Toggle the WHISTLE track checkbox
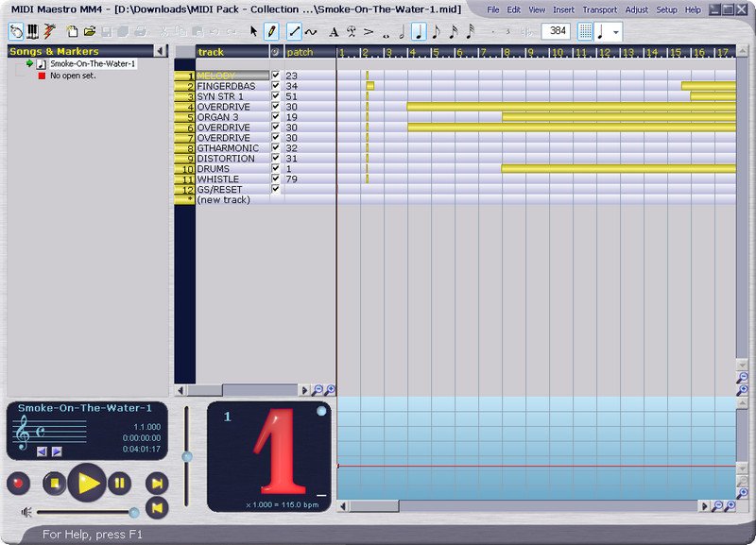Screen dimensions: 756x545 276,179
